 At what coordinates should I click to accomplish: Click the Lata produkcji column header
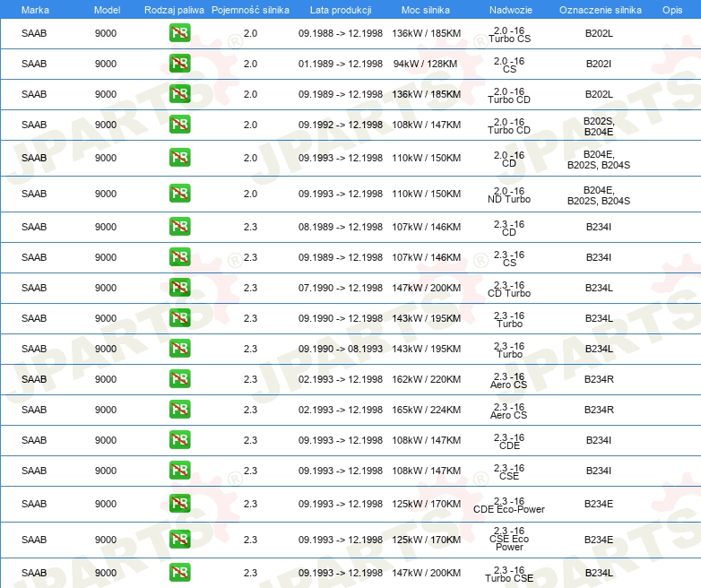tap(341, 10)
